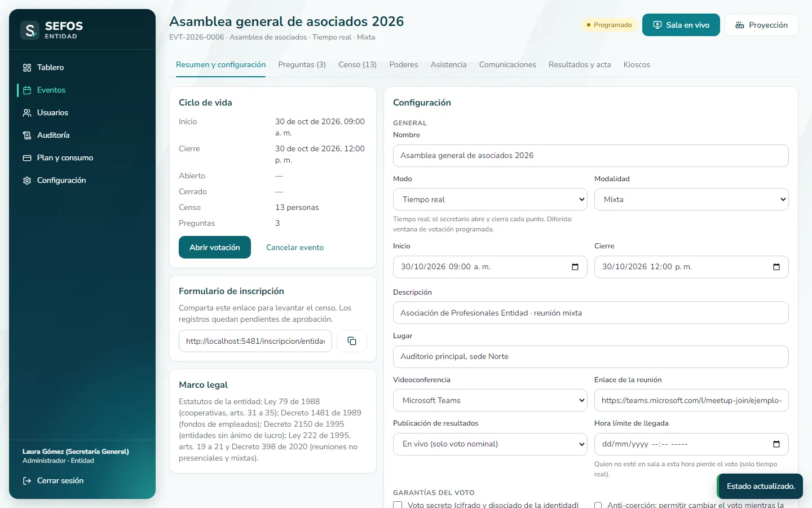Click the Usuarios people icon

pyautogui.click(x=27, y=113)
